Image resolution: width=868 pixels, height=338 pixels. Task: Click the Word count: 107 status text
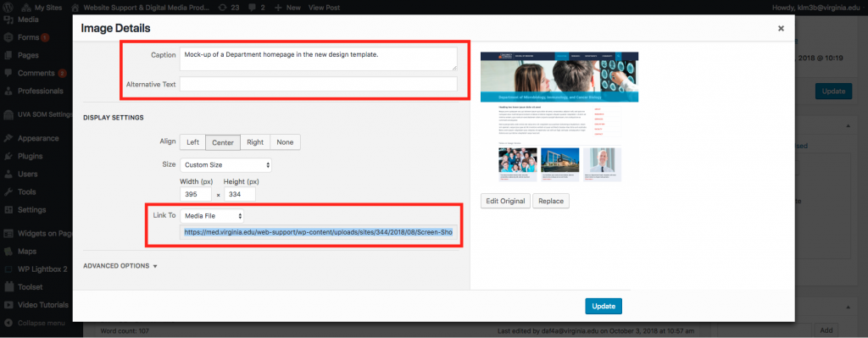tap(125, 331)
